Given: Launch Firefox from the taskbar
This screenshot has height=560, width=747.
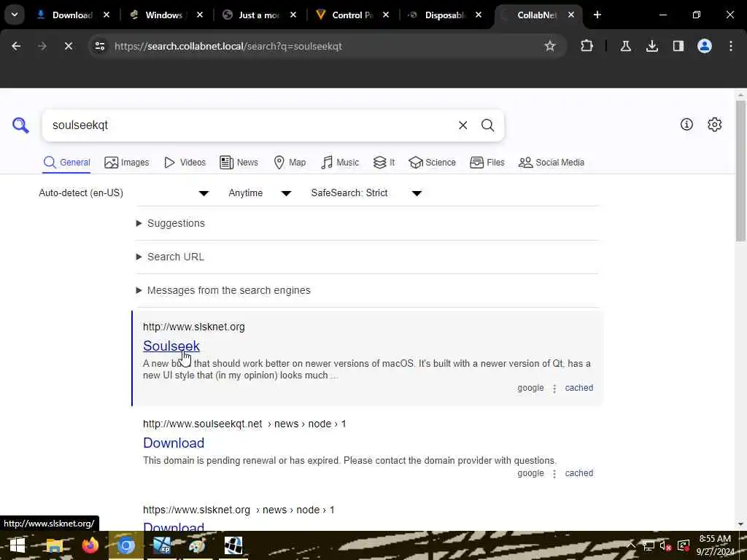Looking at the screenshot, I should [90, 545].
